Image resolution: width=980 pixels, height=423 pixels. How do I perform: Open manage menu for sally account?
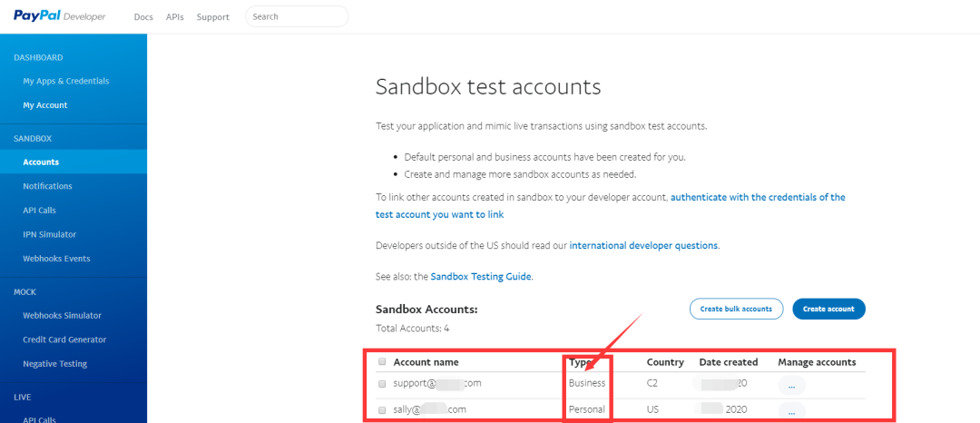coord(791,411)
